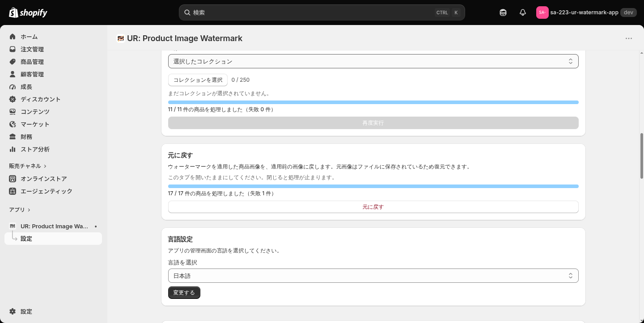644x323 pixels.
Task: Click the オンラインストア store icon
Action: pyautogui.click(x=13, y=179)
